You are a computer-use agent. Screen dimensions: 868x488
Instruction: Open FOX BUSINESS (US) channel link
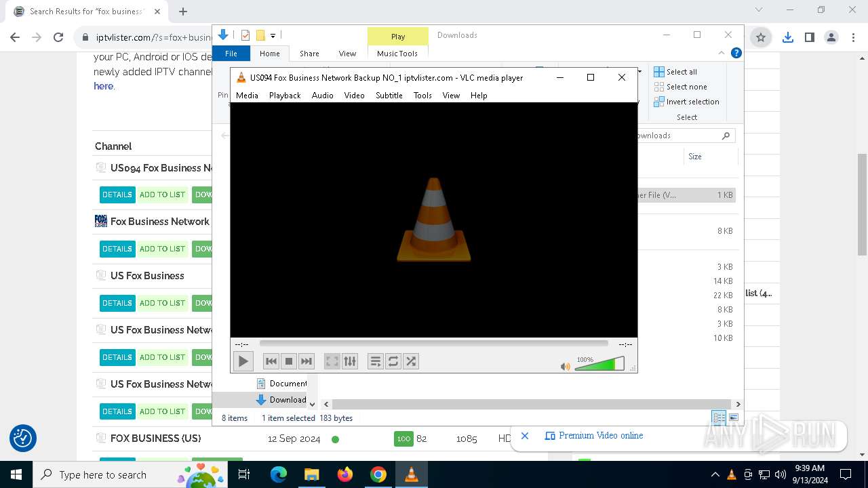pos(156,439)
